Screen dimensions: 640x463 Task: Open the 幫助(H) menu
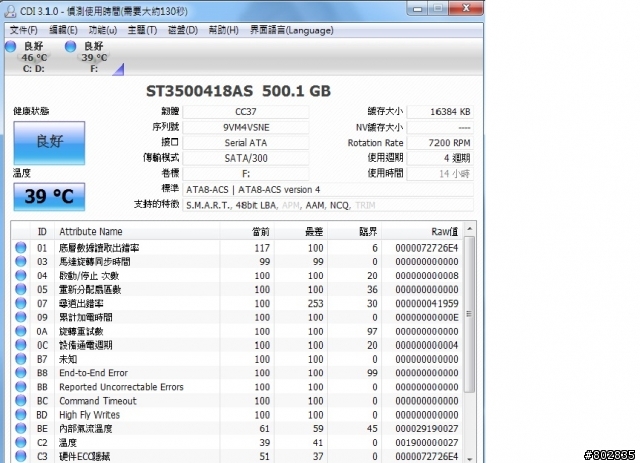(x=223, y=30)
